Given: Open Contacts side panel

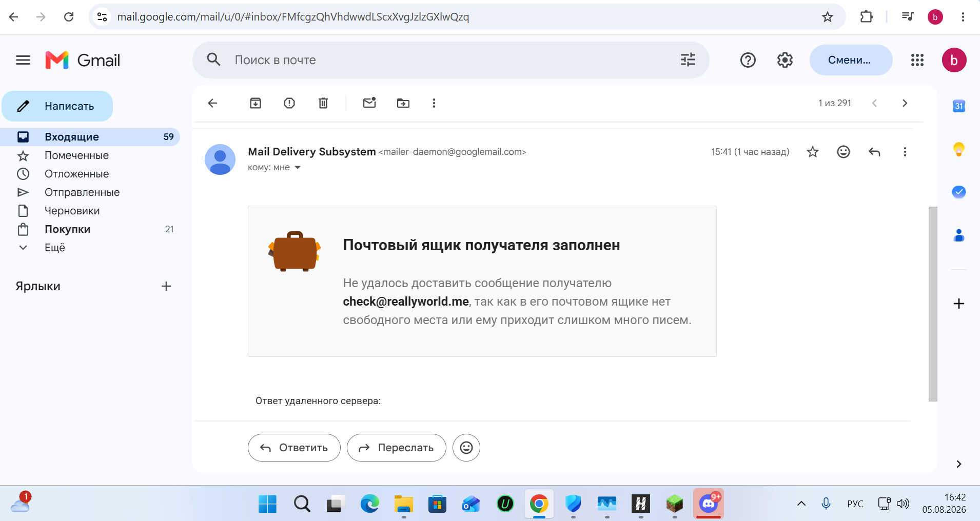Looking at the screenshot, I should 959,235.
